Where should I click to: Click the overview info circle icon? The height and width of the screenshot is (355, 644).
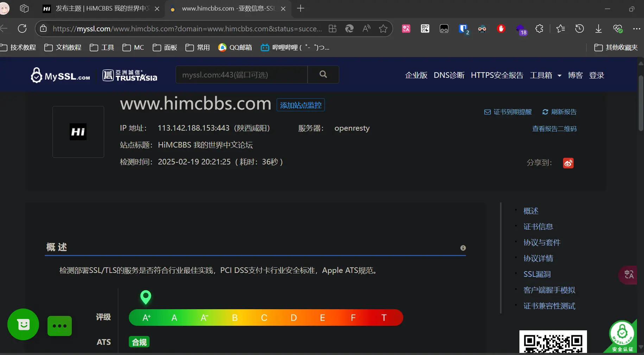(463, 248)
